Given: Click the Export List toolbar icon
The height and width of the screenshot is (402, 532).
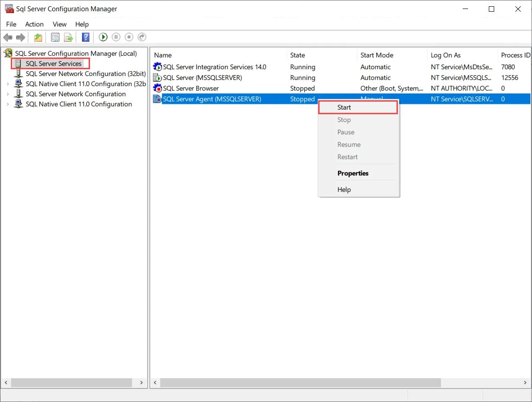Looking at the screenshot, I should (68, 37).
